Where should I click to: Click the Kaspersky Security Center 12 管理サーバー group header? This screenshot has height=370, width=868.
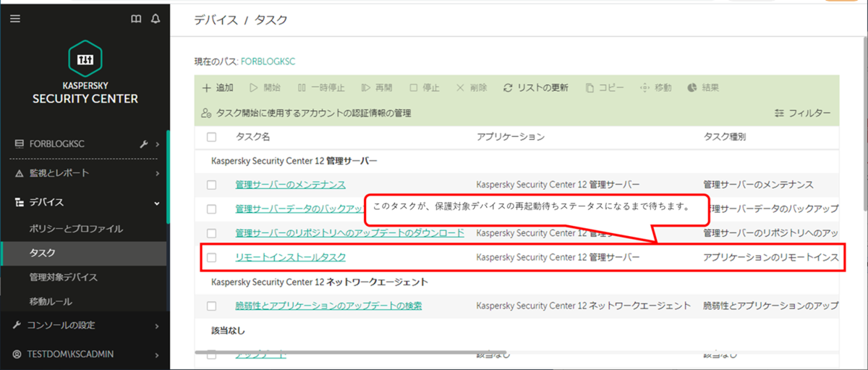click(x=294, y=160)
